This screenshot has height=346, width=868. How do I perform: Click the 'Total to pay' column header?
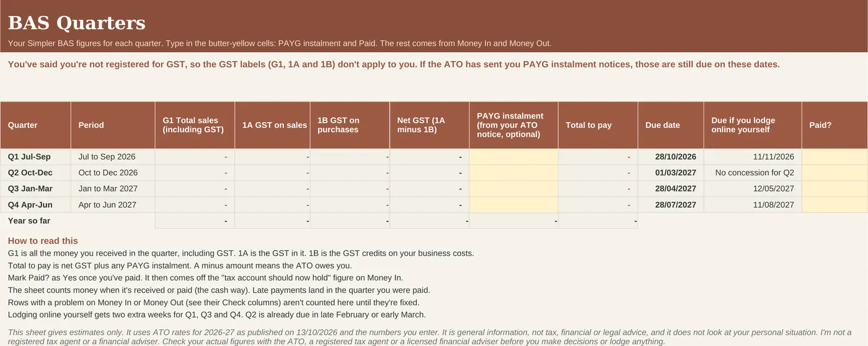(x=598, y=125)
